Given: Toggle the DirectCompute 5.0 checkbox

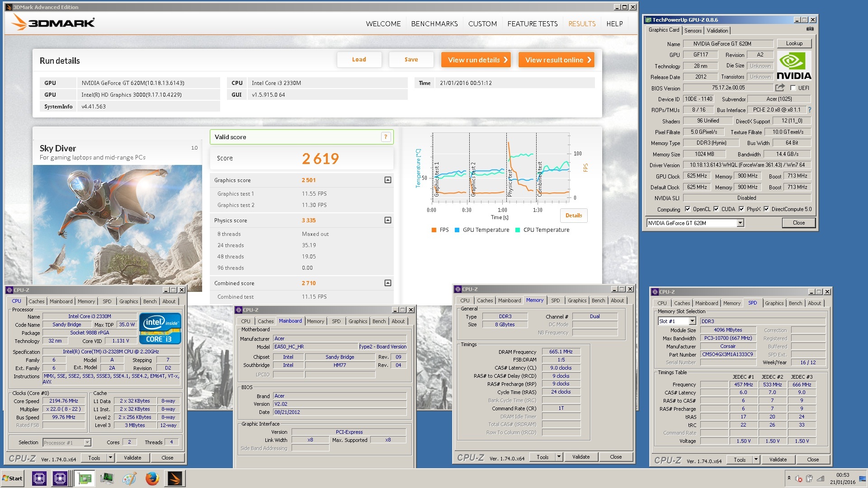Looking at the screenshot, I should click(766, 209).
